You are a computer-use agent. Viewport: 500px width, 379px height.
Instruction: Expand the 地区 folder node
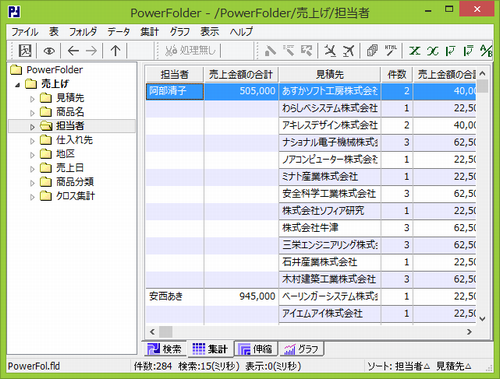[x=32, y=155]
